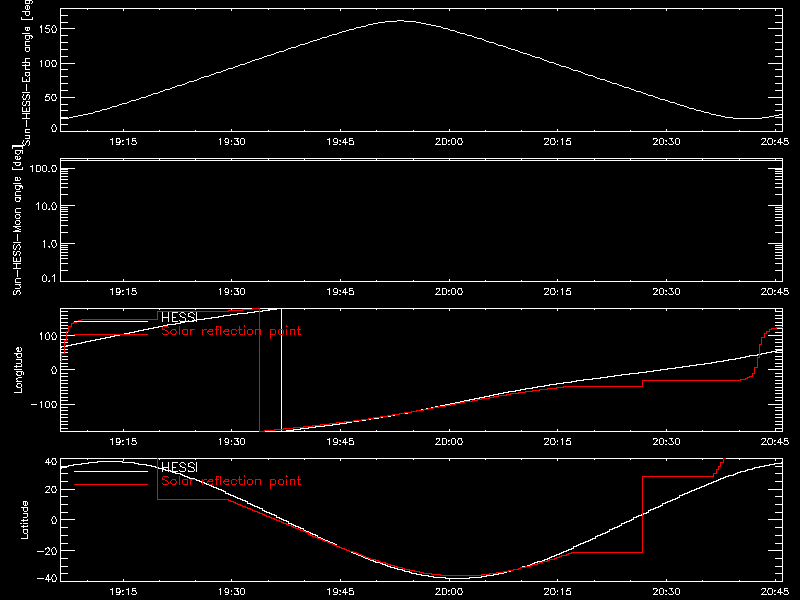Click 20:45 time label under Longitude plot
Image resolution: width=800 pixels, height=600 pixels.
tap(775, 441)
